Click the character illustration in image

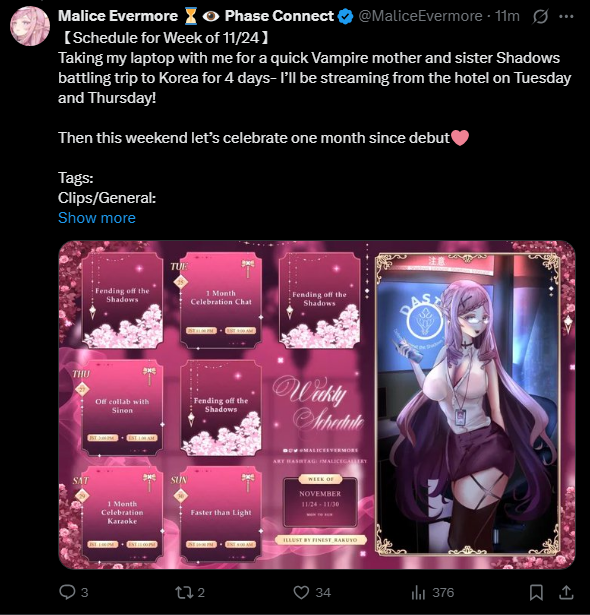point(468,404)
